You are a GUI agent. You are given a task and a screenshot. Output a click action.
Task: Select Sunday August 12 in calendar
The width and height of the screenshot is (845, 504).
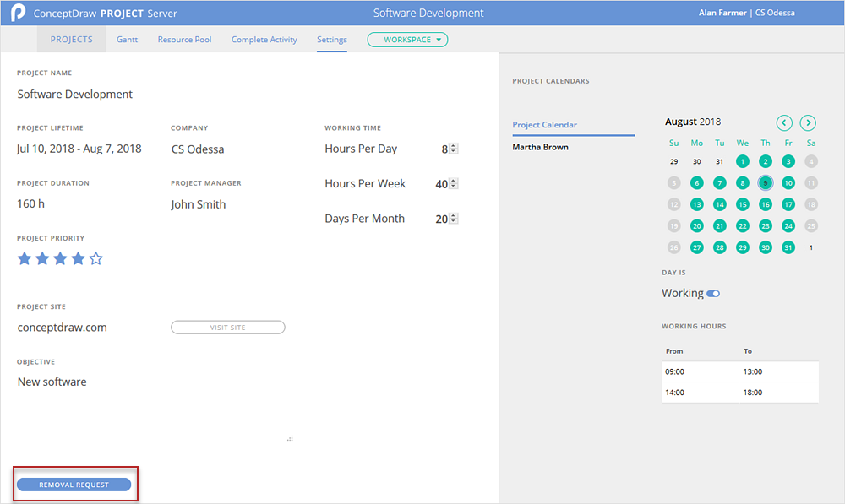point(673,204)
